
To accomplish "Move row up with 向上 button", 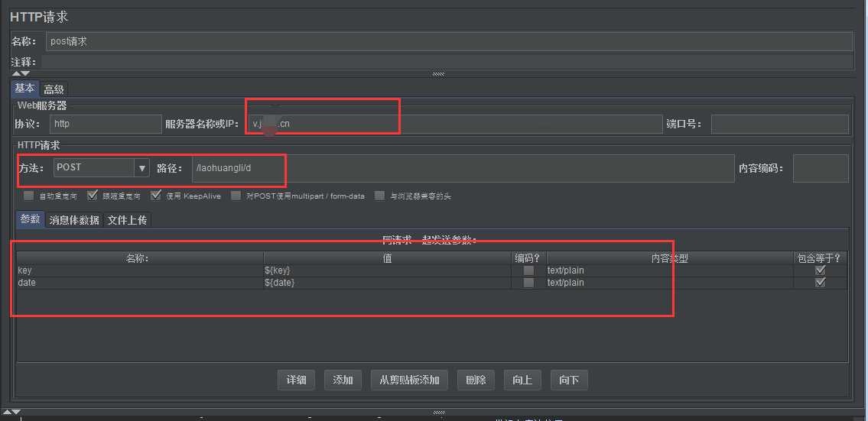I will click(x=522, y=380).
